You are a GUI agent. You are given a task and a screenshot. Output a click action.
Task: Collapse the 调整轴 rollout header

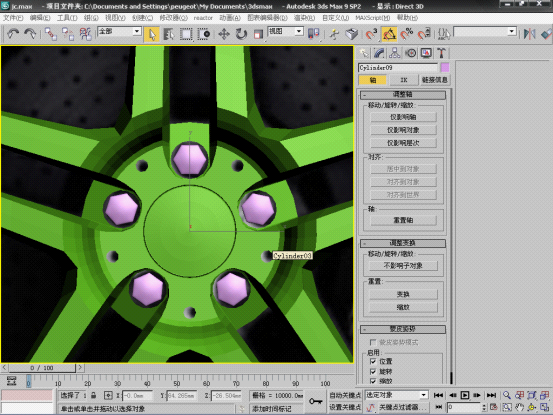[x=403, y=94]
